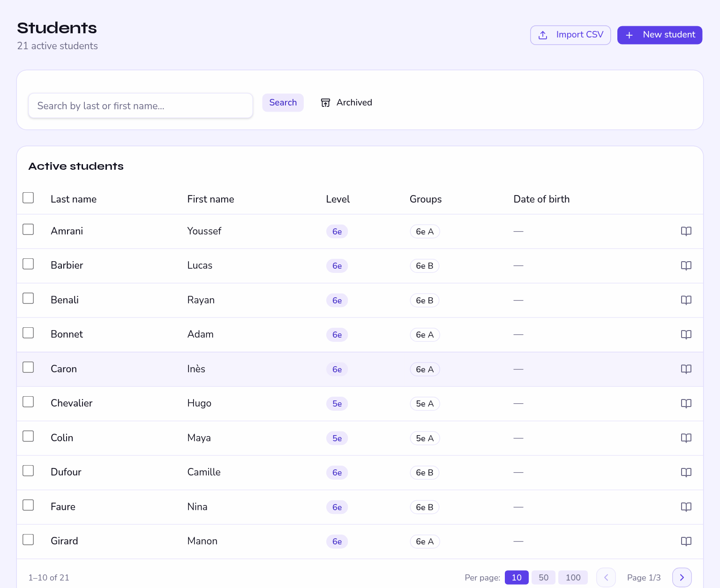Set per page to 100
The height and width of the screenshot is (588, 720).
[x=573, y=578]
